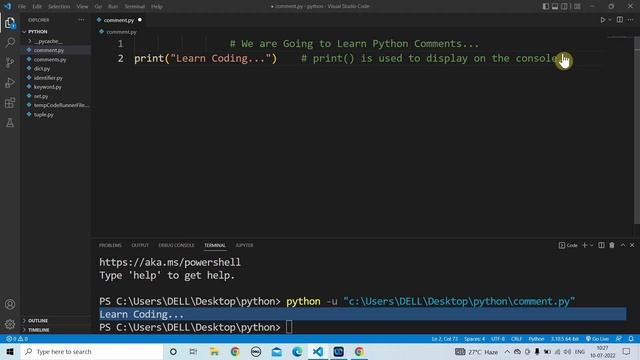Open the Selection menu

[x=59, y=6]
